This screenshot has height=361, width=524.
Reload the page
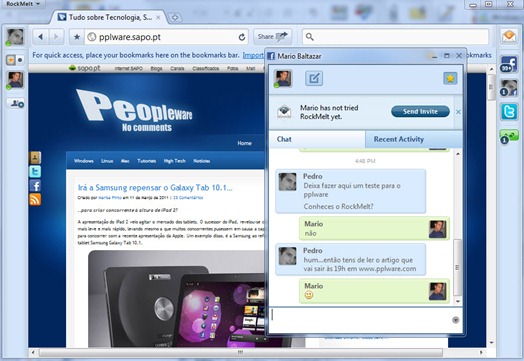[x=242, y=37]
